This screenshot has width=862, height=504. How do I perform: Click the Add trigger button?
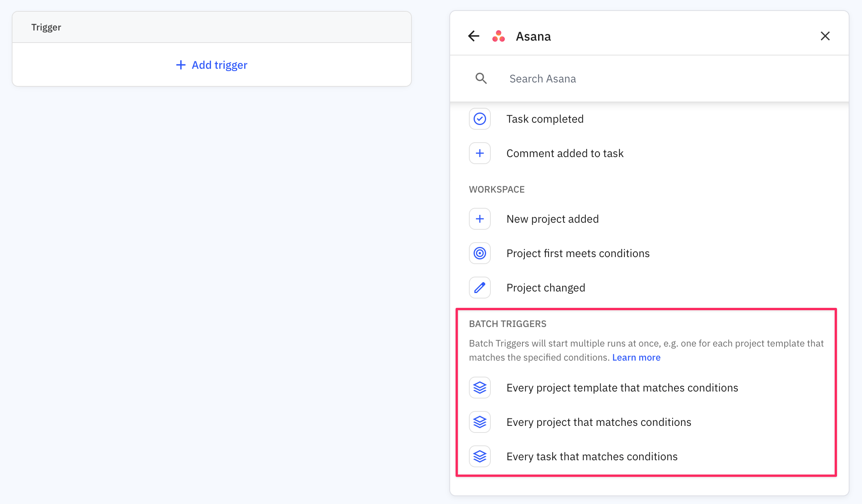(211, 65)
